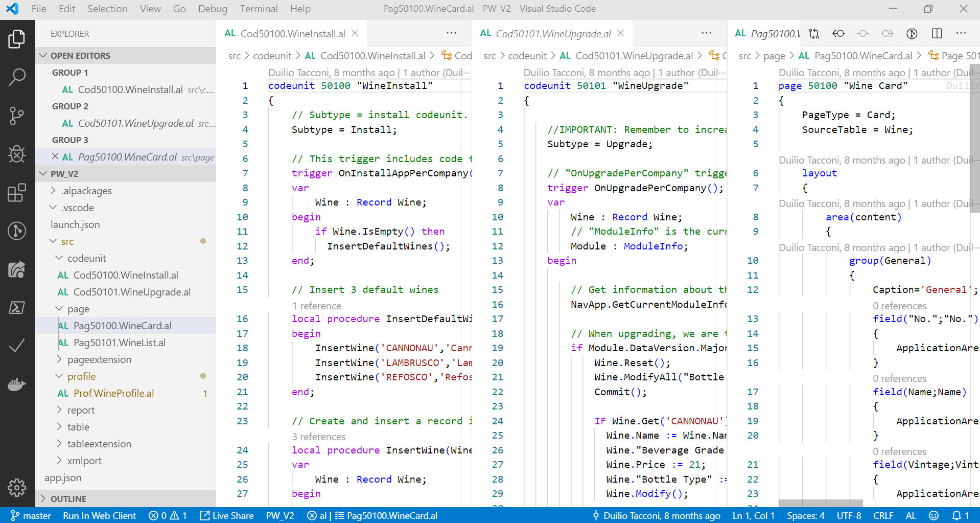Expand the tableextension folder

click(126, 444)
